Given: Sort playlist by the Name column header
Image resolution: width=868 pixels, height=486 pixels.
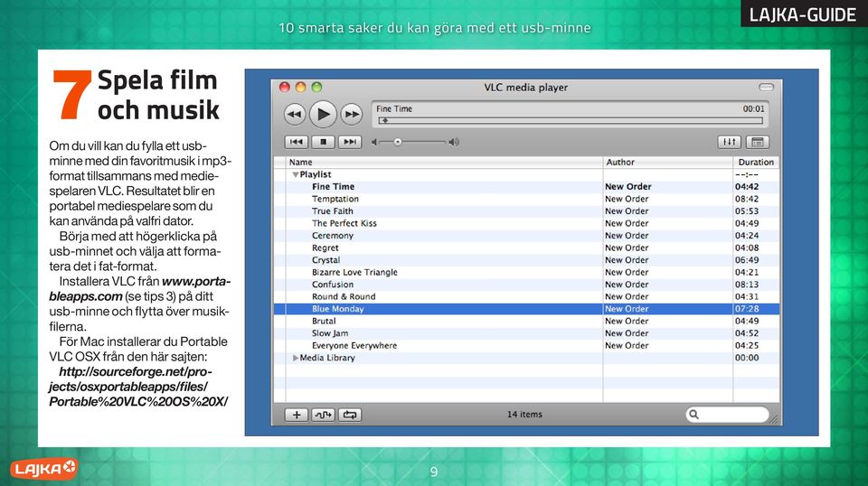Looking at the screenshot, I should pos(444,162).
